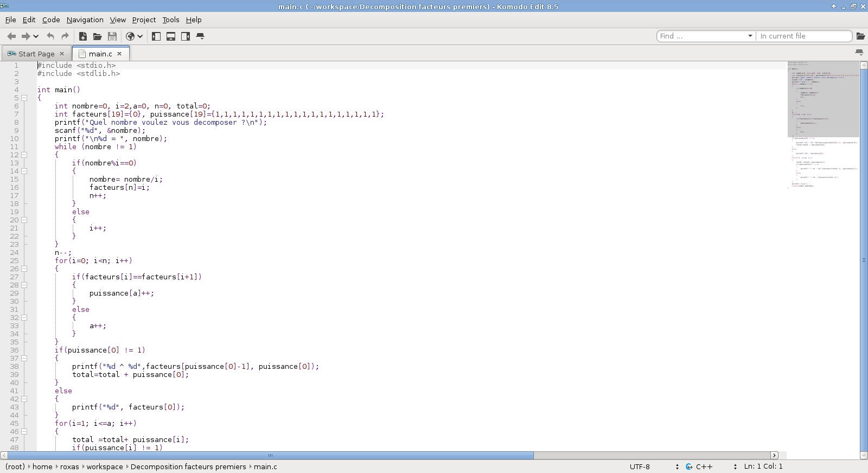868x473 pixels.
Task: Open a file using folder icon
Action: click(x=98, y=36)
